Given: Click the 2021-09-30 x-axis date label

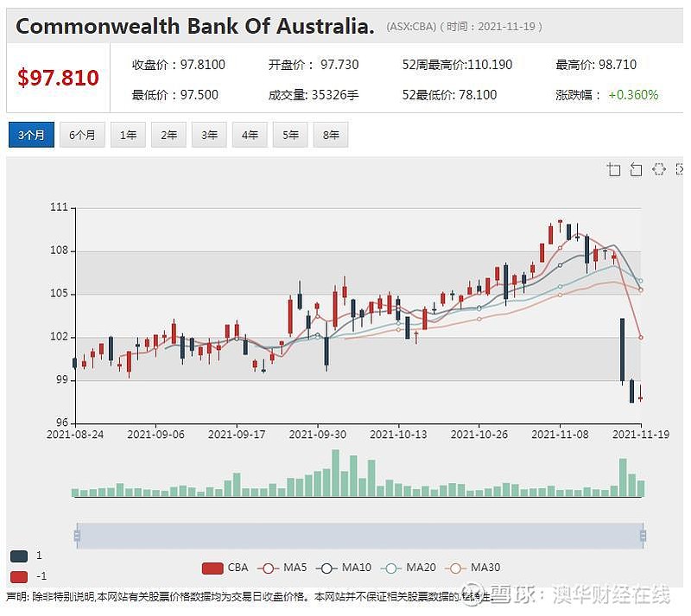Looking at the screenshot, I should click(318, 435).
